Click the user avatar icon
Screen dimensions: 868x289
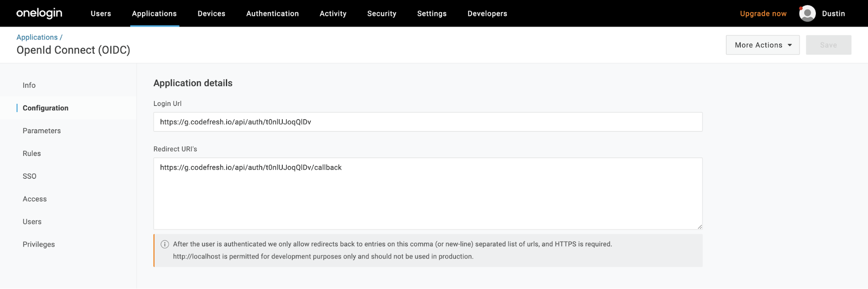pyautogui.click(x=807, y=13)
